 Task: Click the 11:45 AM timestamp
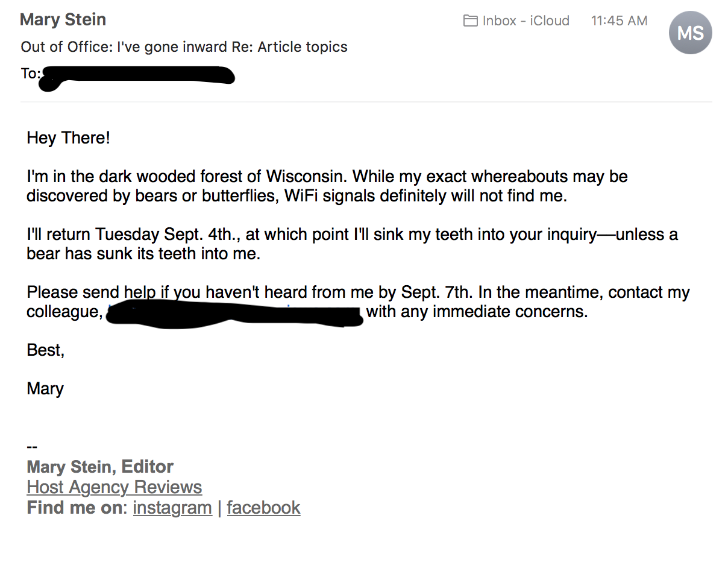[619, 20]
